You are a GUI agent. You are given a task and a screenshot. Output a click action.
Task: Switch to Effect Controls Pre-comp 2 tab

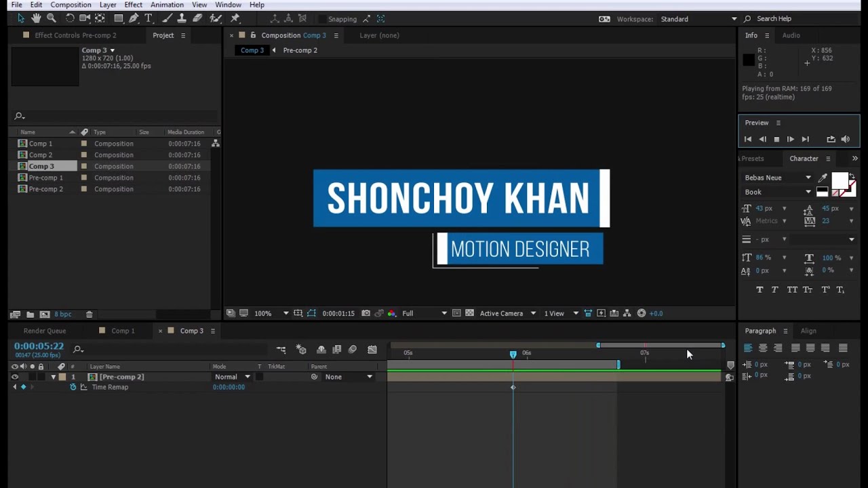(75, 35)
